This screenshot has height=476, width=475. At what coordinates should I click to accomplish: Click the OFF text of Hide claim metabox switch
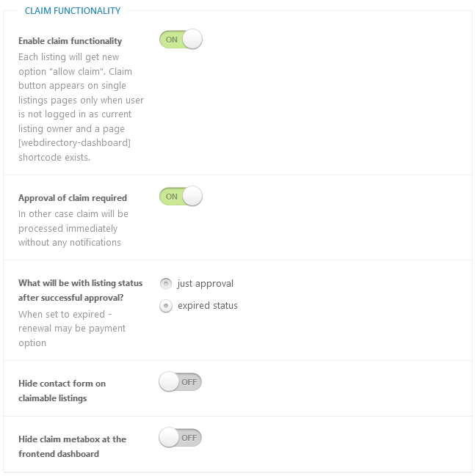(x=189, y=438)
